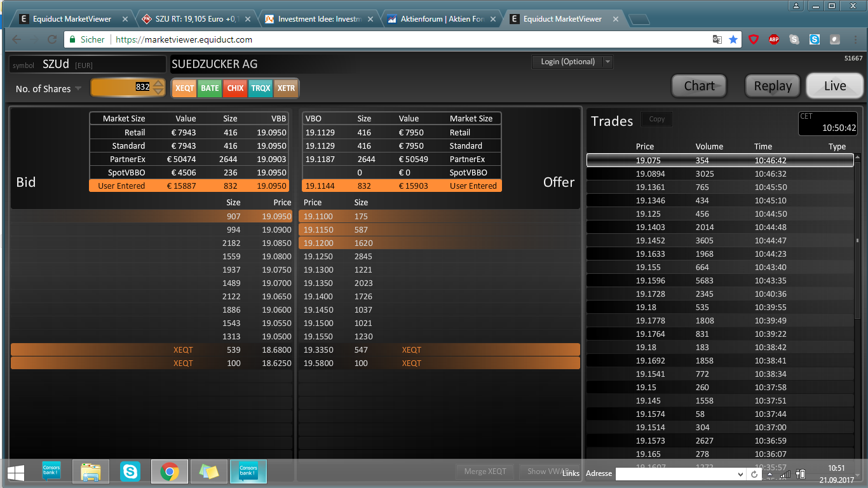Select the trade timed 10:46:42

(720, 161)
